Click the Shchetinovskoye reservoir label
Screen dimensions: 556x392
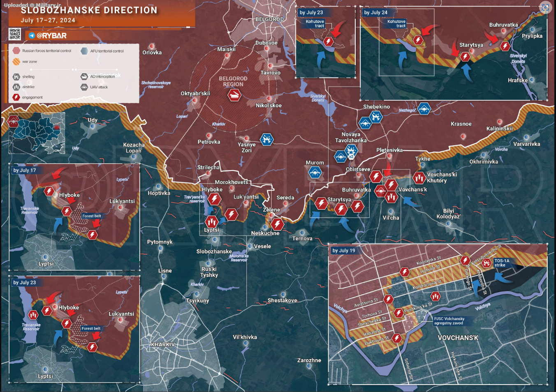coord(156,85)
